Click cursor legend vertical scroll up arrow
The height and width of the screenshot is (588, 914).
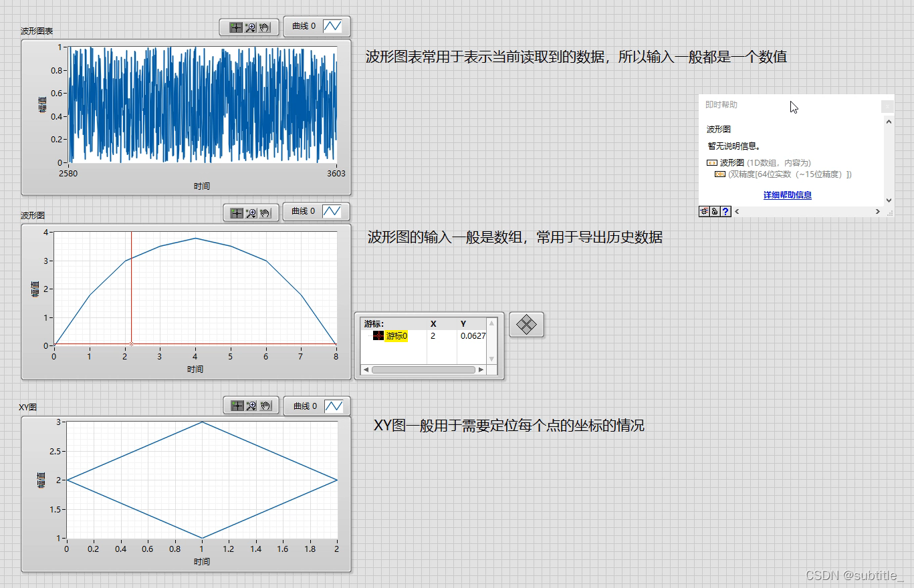tap(492, 323)
